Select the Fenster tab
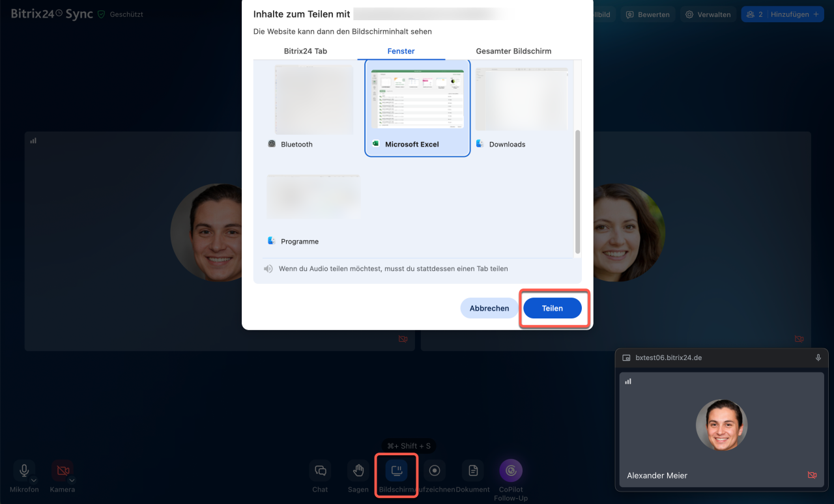This screenshot has width=834, height=504. [x=401, y=51]
